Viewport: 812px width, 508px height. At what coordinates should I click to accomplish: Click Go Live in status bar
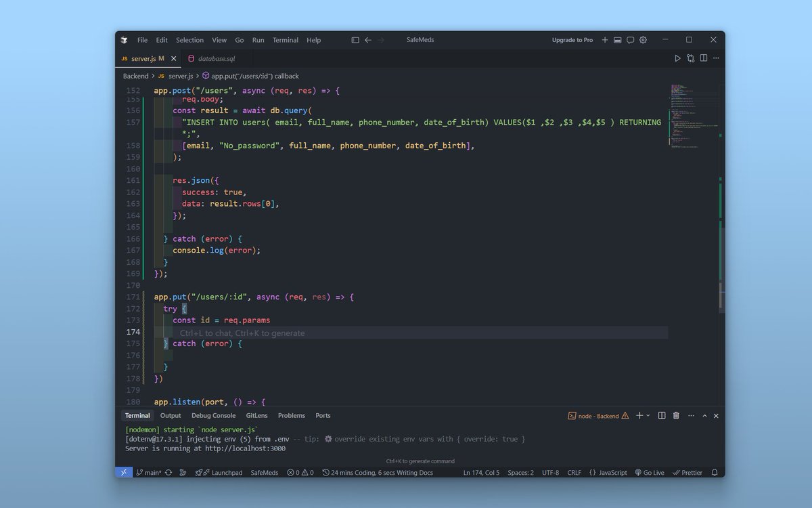point(650,472)
